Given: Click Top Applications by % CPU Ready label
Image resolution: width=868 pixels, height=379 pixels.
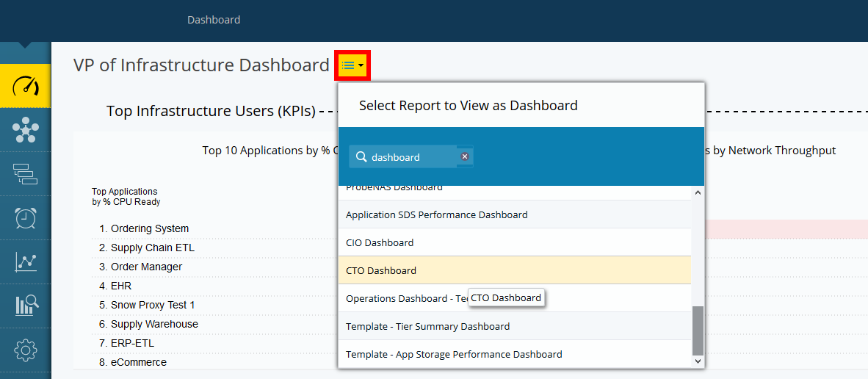Looking at the screenshot, I should pyautogui.click(x=126, y=197).
